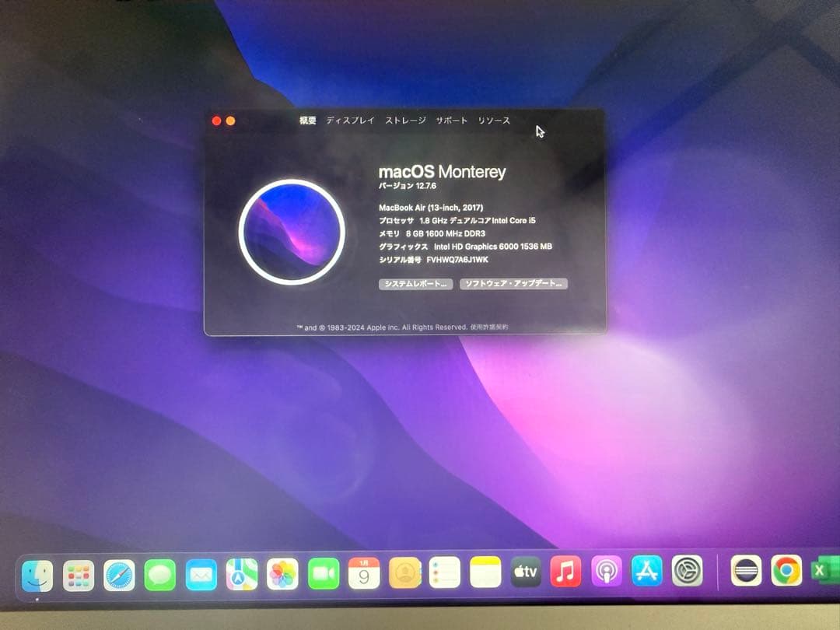Open the 使用許諾契約 link
The image size is (840, 630).
[x=489, y=327]
